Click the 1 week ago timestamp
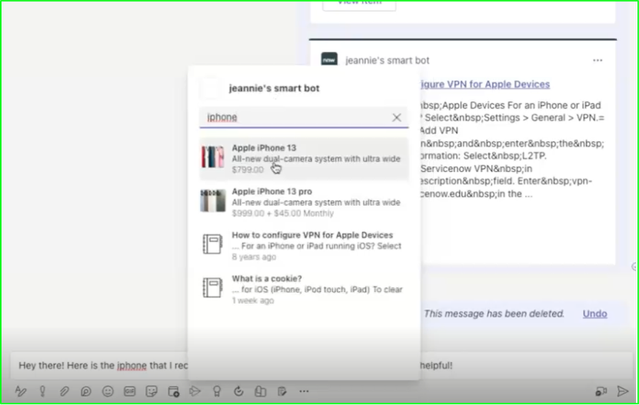This screenshot has width=639, height=405. coord(253,301)
